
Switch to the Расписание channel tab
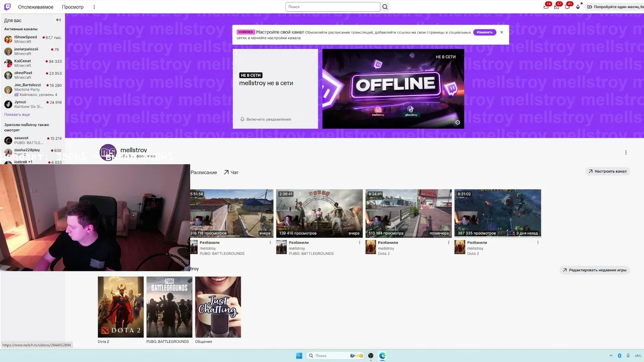[204, 172]
